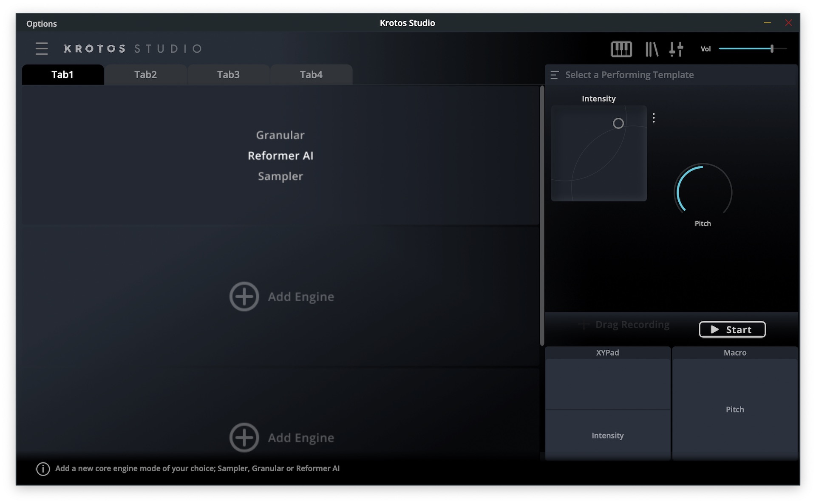This screenshot has height=504, width=816.
Task: Open the mixer sliders panel
Action: click(676, 49)
